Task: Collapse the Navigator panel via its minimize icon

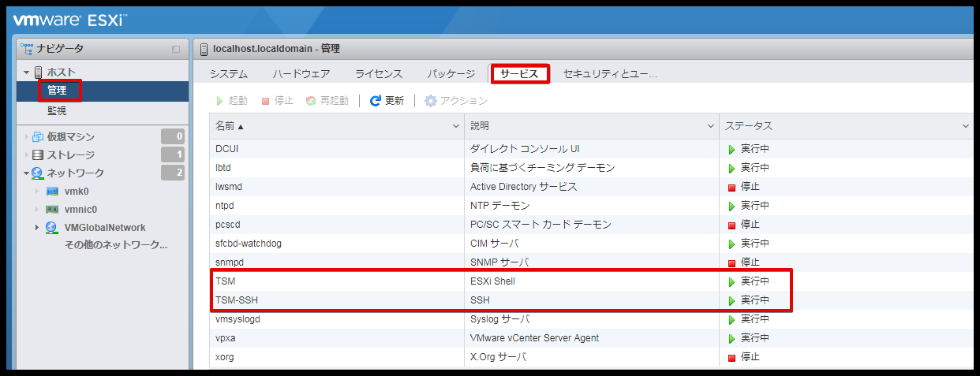Action: point(175,50)
